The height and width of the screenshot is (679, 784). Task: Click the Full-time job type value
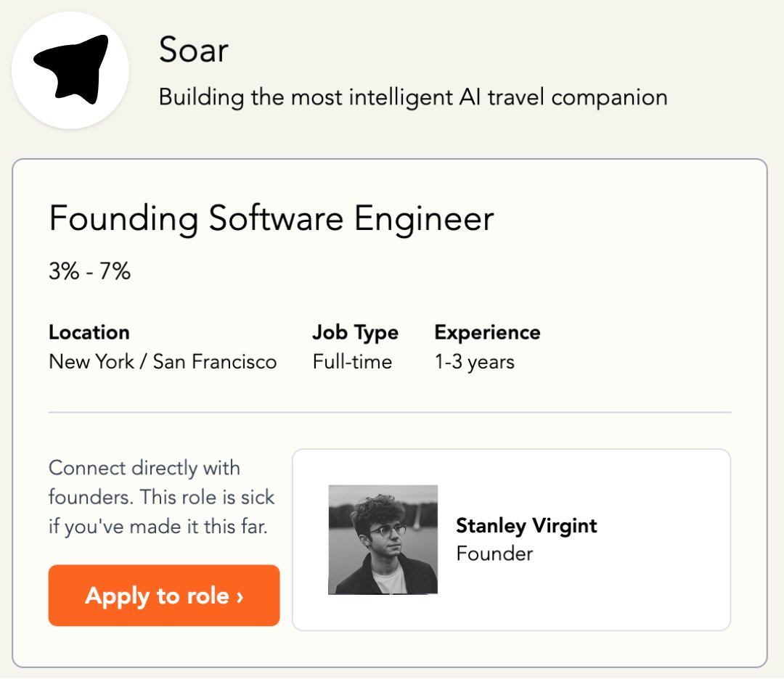click(352, 361)
